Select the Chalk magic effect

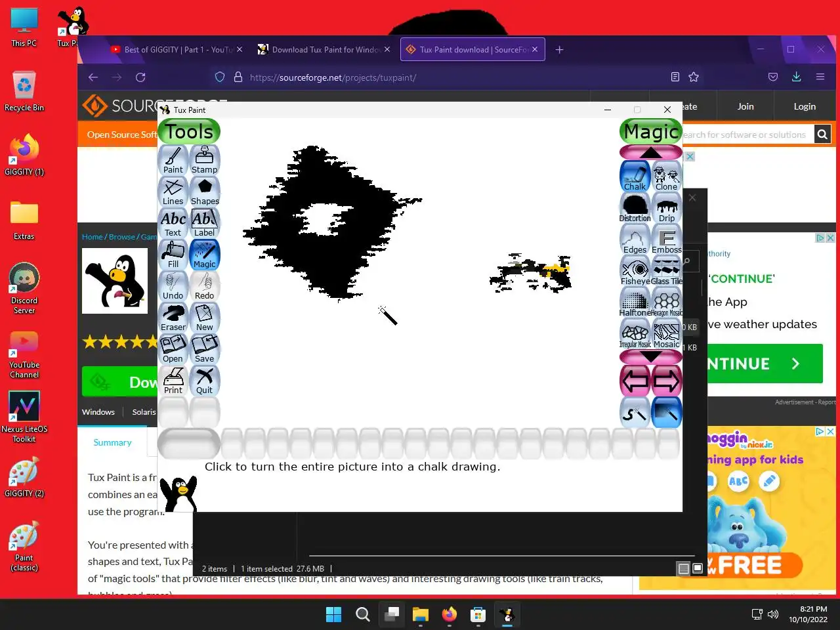[x=635, y=177]
